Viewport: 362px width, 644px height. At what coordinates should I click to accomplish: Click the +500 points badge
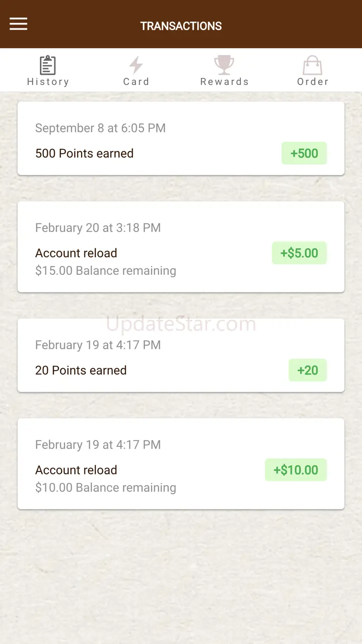click(304, 154)
